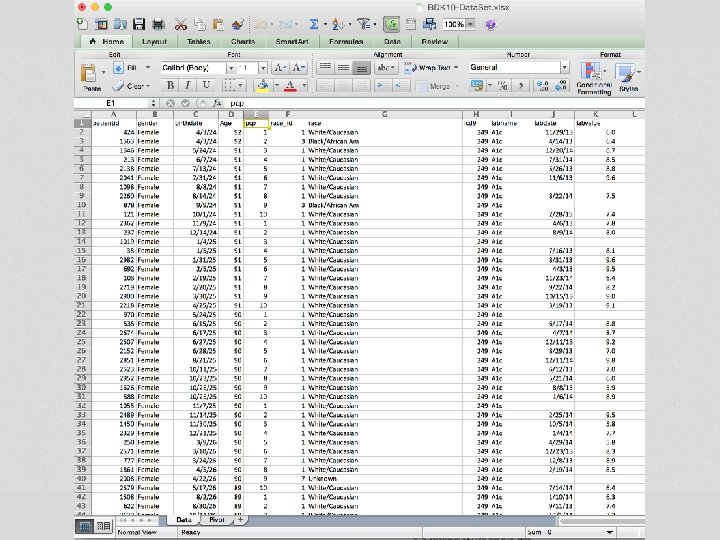Switch to the Tables ribbon tab
This screenshot has height=540, width=720.
198,42
